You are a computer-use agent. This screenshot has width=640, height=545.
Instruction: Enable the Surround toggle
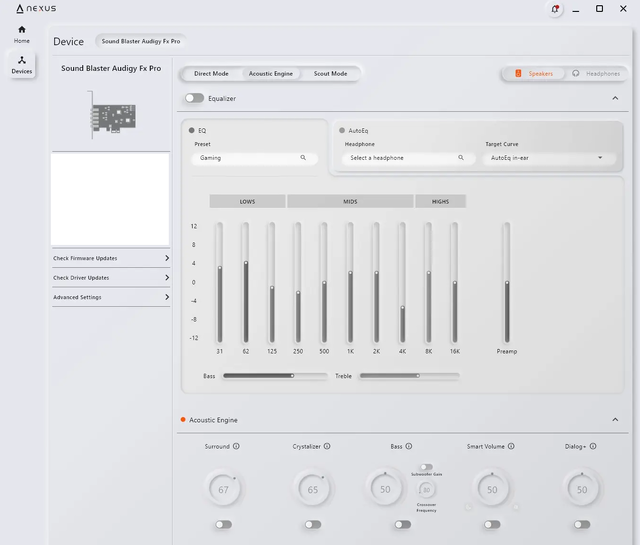coord(223,525)
